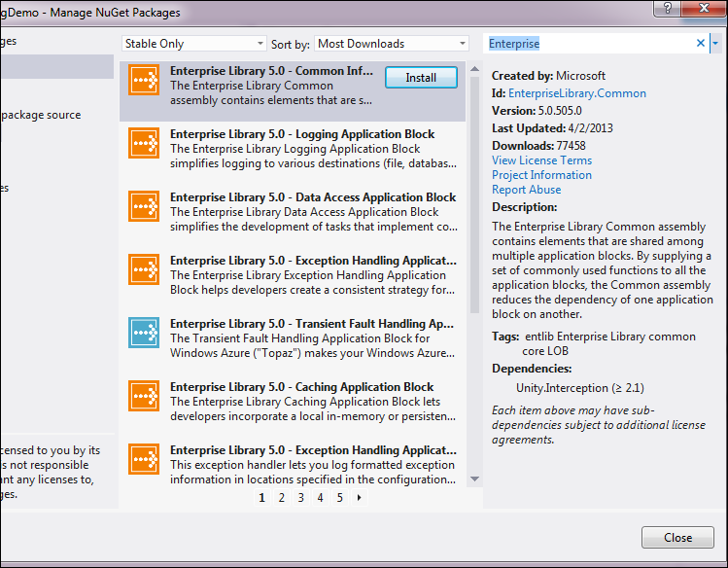The height and width of the screenshot is (568, 728).
Task: Install Enterprise Library Common Infrastructure package
Action: [421, 78]
